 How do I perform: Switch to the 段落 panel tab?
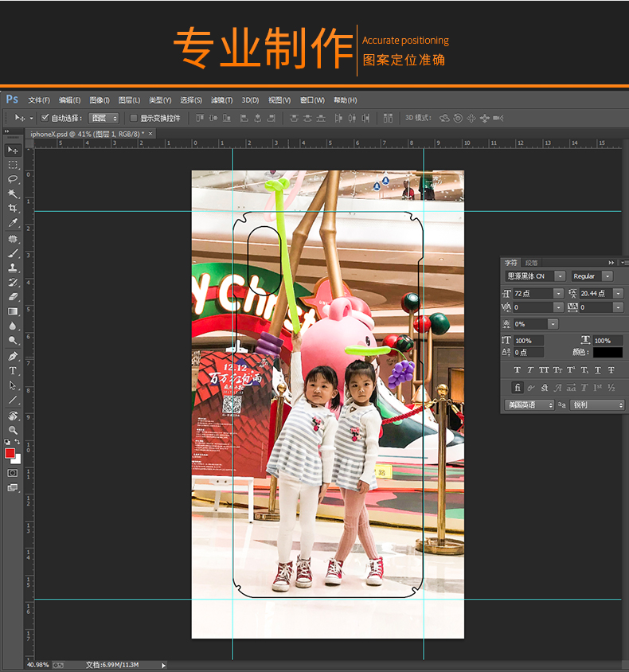[x=532, y=262]
